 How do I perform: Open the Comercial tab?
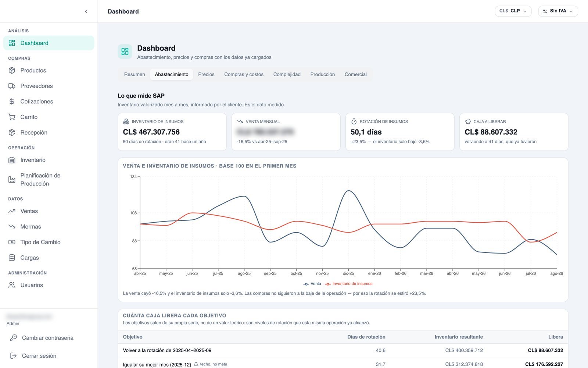pos(356,74)
